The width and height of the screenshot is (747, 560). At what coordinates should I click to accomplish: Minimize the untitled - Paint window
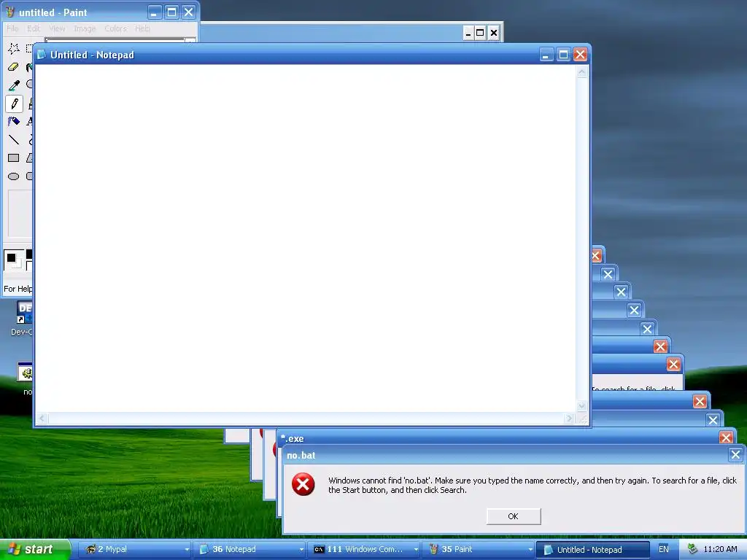click(153, 12)
